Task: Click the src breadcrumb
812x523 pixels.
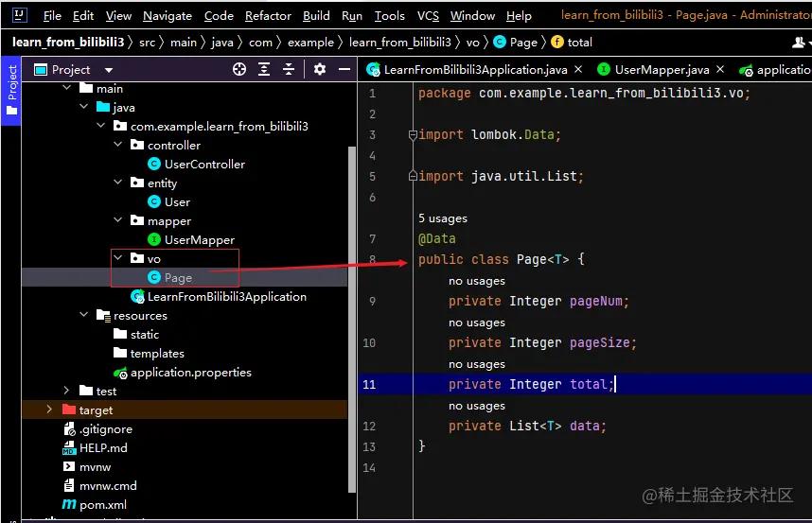Action: coord(147,43)
